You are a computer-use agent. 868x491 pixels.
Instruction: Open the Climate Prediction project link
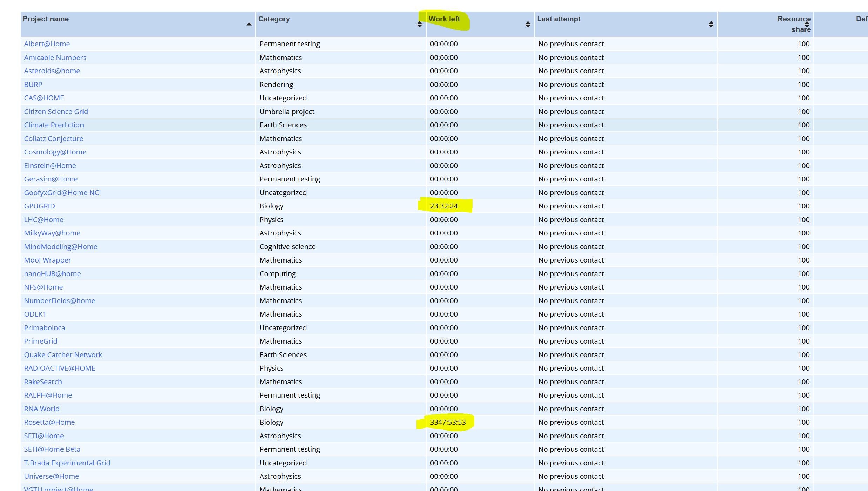pyautogui.click(x=54, y=125)
